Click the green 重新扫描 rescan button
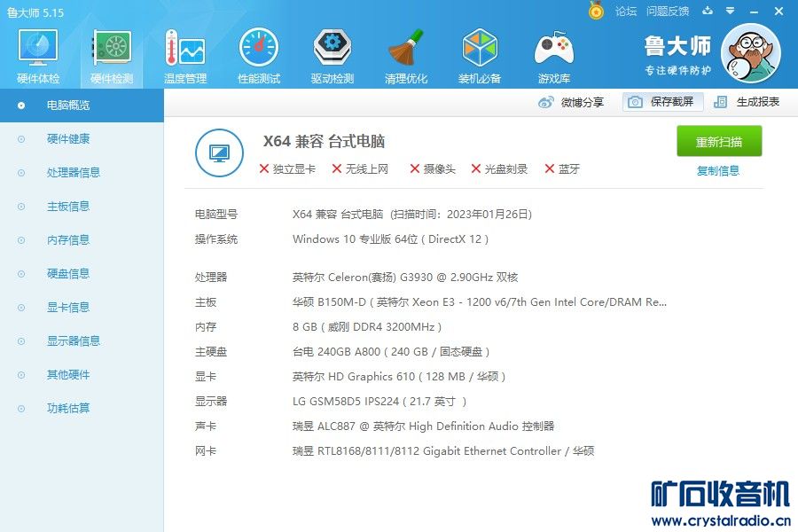This screenshot has height=532, width=798. tap(719, 141)
